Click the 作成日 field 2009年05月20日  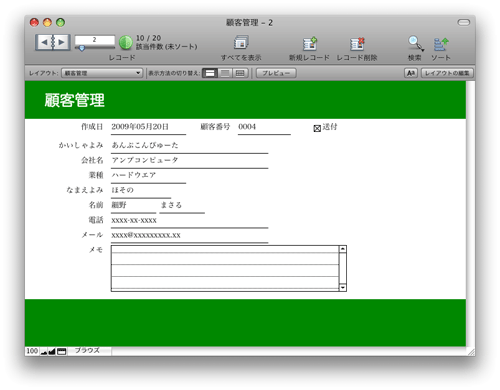148,127
